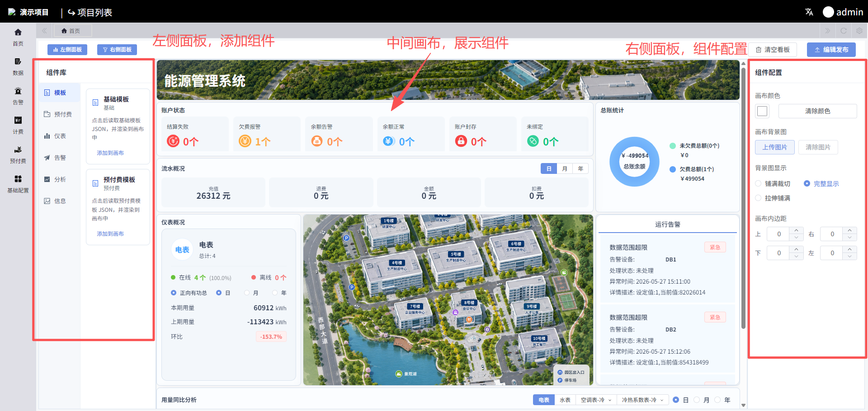This screenshot has height=411, width=868.
Task: Click the dashboard vertical scrollbar
Action: pos(743,199)
